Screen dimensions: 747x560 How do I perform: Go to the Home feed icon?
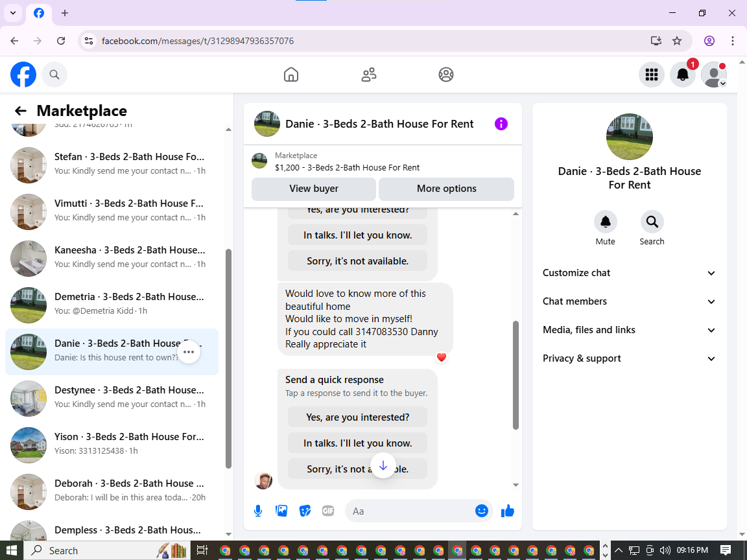pyautogui.click(x=291, y=75)
